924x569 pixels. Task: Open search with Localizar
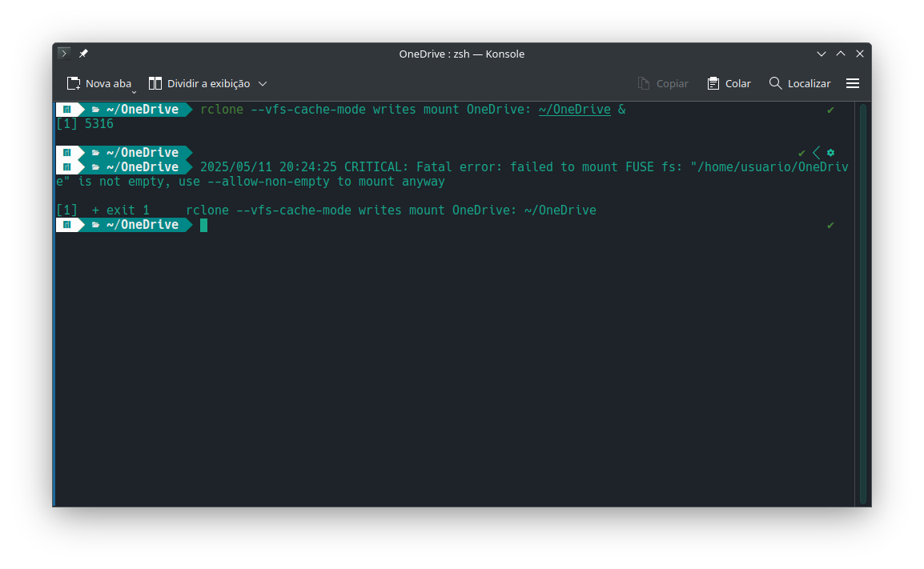800,84
